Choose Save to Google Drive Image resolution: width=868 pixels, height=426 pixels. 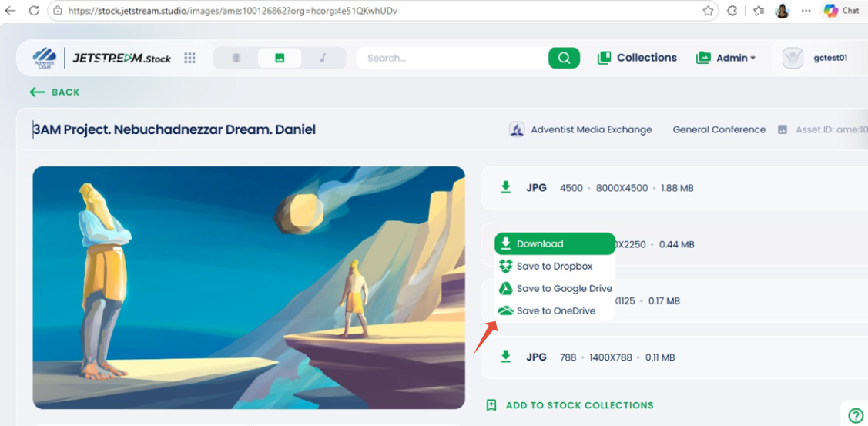pos(555,288)
